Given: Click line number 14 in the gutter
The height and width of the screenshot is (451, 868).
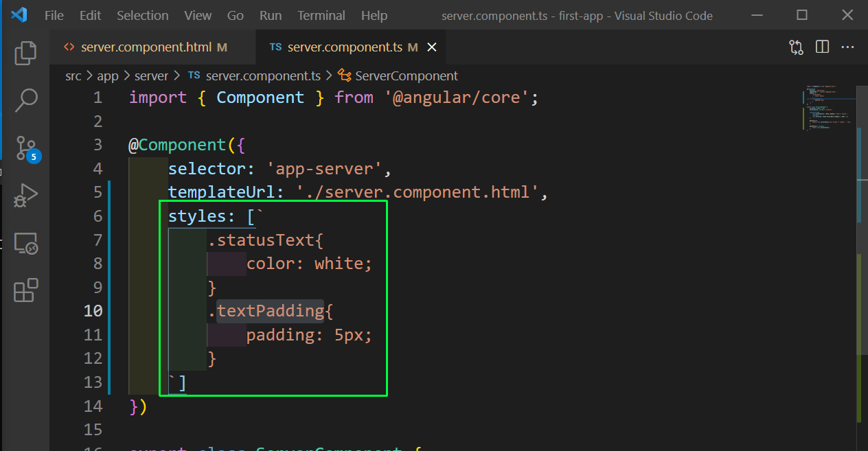Looking at the screenshot, I should coord(93,406).
